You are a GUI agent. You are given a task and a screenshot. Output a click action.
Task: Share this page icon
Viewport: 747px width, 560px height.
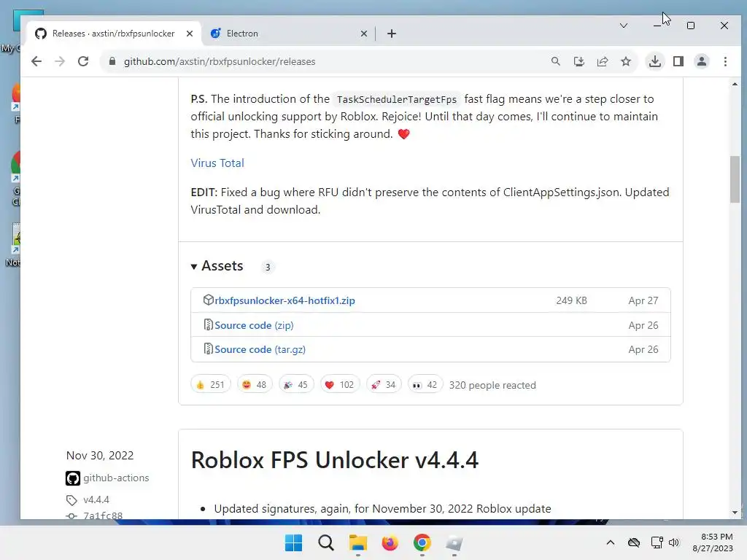[x=602, y=61]
